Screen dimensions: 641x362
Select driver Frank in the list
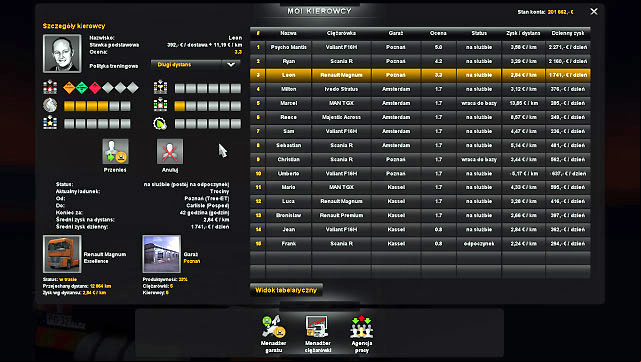tap(420, 244)
